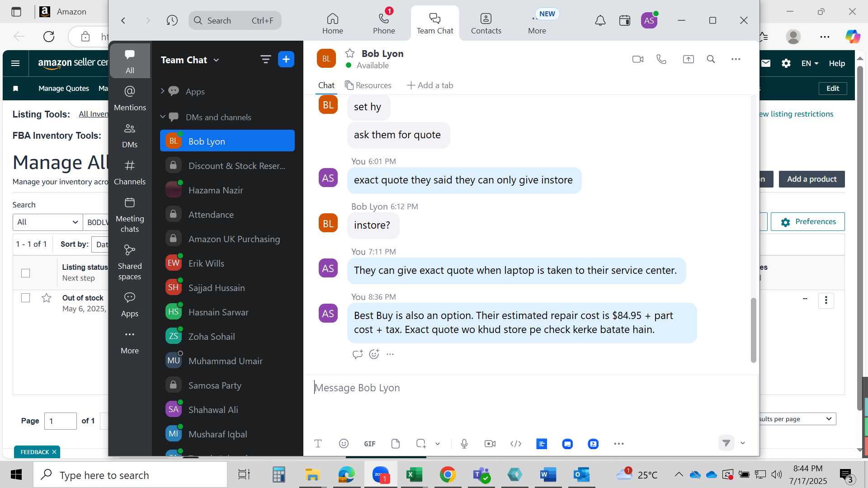Go back in Zoom navigation

click(x=123, y=20)
